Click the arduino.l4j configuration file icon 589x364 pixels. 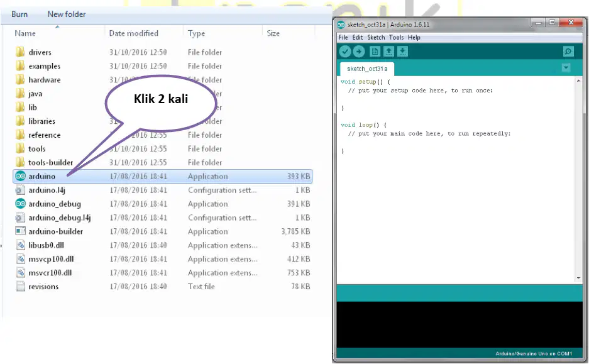click(x=20, y=190)
